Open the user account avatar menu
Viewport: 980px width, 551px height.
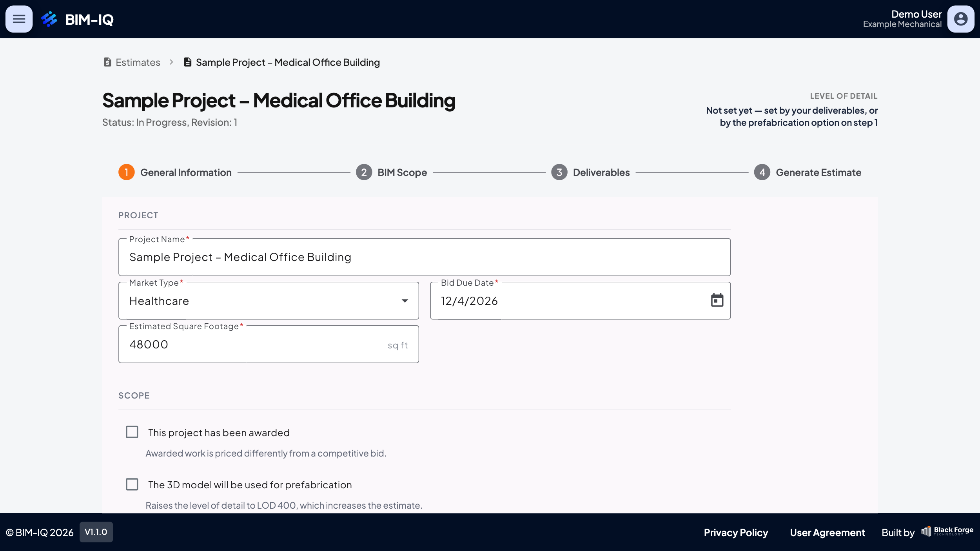[x=961, y=19]
